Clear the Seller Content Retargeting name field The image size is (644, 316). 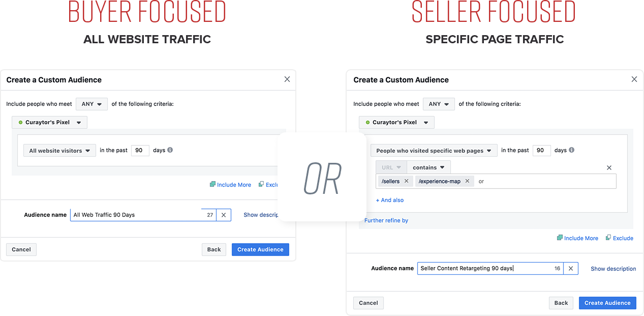pyautogui.click(x=571, y=269)
